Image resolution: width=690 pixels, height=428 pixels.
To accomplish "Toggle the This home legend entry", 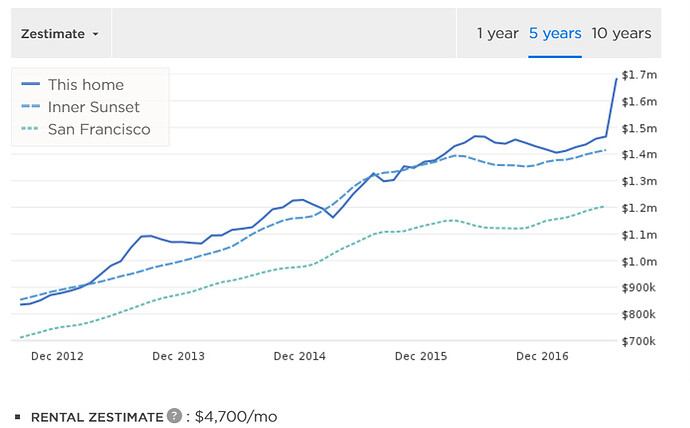I will [73, 84].
